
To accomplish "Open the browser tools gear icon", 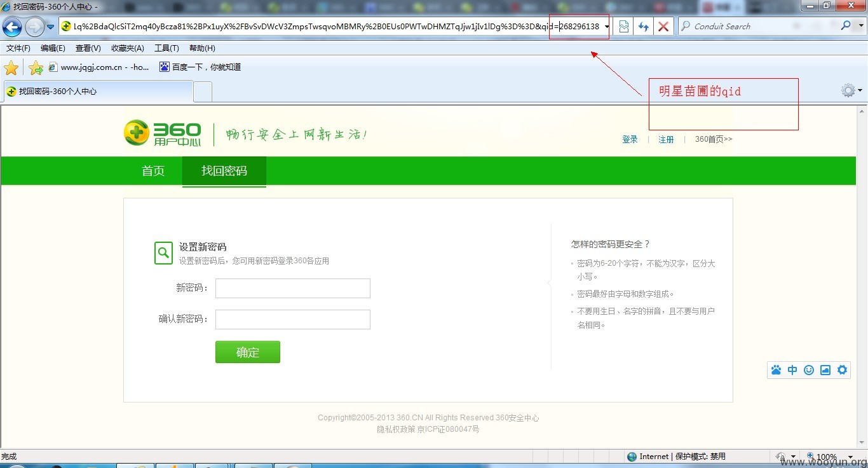I will coord(848,90).
